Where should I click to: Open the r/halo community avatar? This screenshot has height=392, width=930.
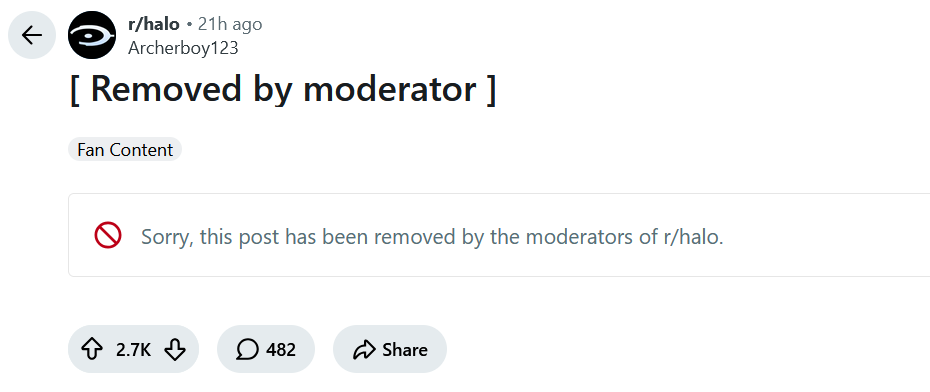pyautogui.click(x=92, y=35)
